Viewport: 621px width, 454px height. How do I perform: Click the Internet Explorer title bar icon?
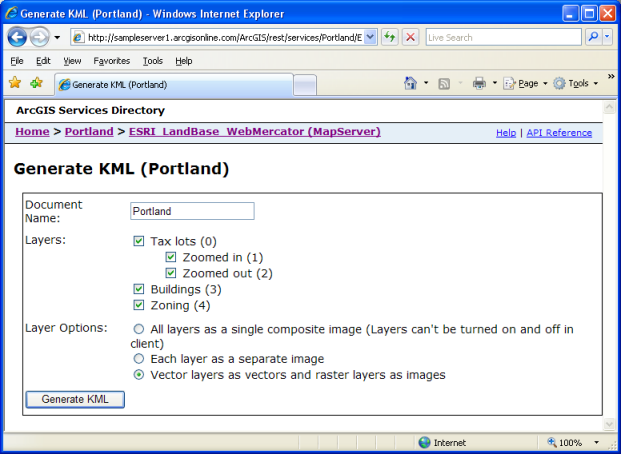click(x=11, y=13)
